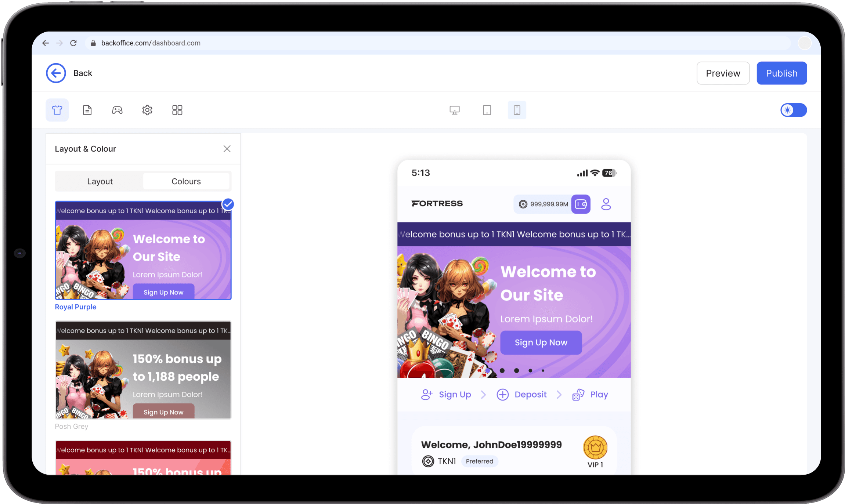
Task: Switch to tablet preview device
Action: pos(487,110)
